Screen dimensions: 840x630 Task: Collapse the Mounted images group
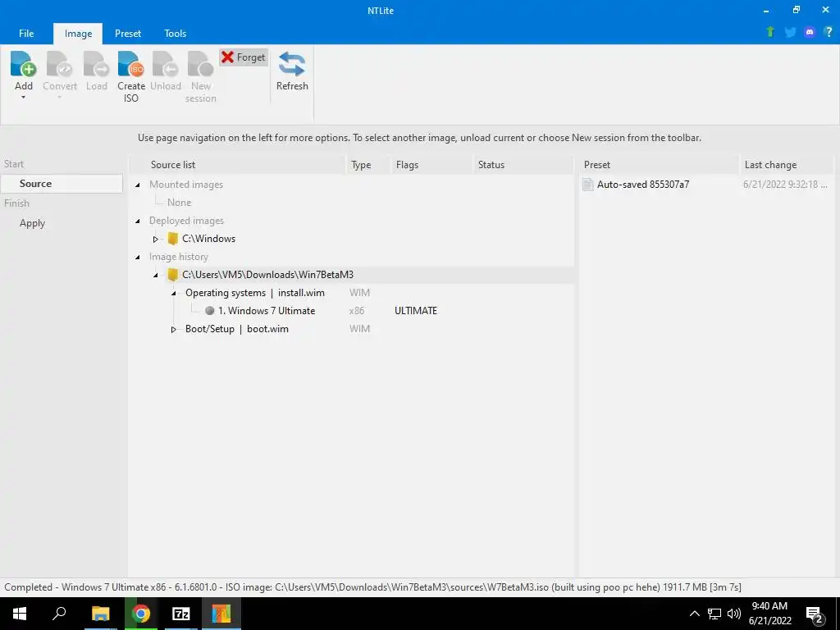(138, 185)
